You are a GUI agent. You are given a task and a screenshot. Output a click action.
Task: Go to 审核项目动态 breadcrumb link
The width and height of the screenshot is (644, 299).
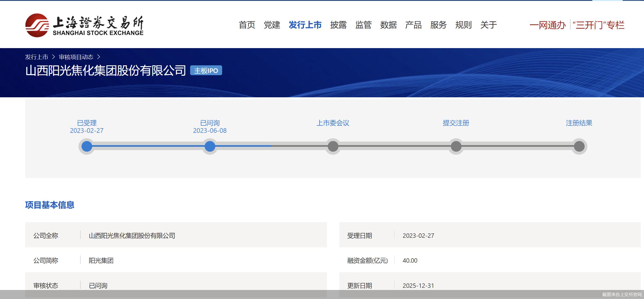76,57
